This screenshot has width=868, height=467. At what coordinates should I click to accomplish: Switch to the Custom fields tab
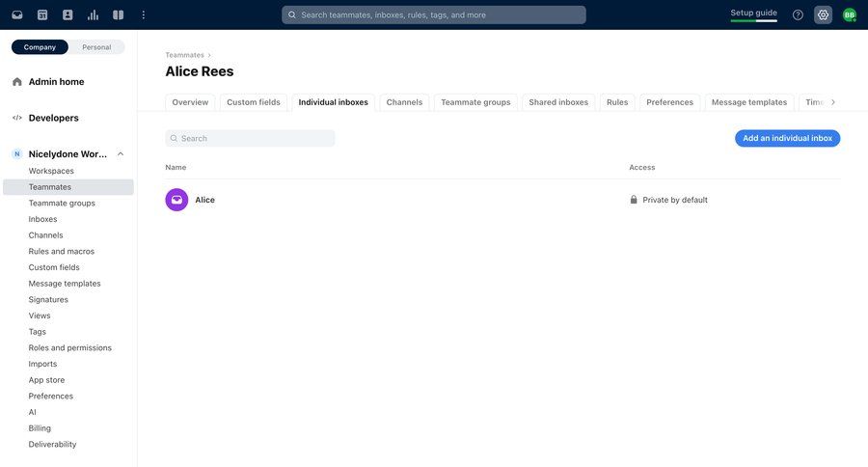[254, 102]
